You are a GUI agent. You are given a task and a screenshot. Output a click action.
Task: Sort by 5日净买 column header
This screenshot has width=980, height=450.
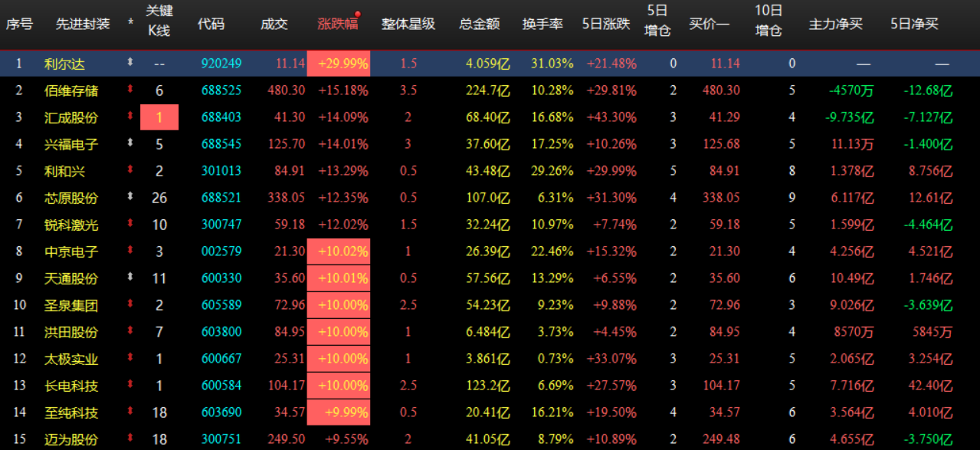coord(914,24)
